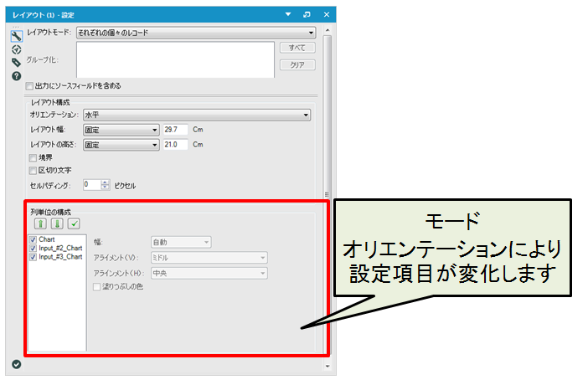This screenshot has width=588, height=385.
Task: Click the help question mark icon
Action: (16, 76)
